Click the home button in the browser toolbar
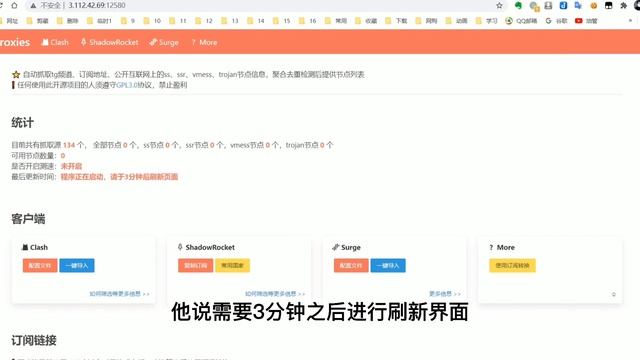This screenshot has height=360, width=640. (14, 5)
